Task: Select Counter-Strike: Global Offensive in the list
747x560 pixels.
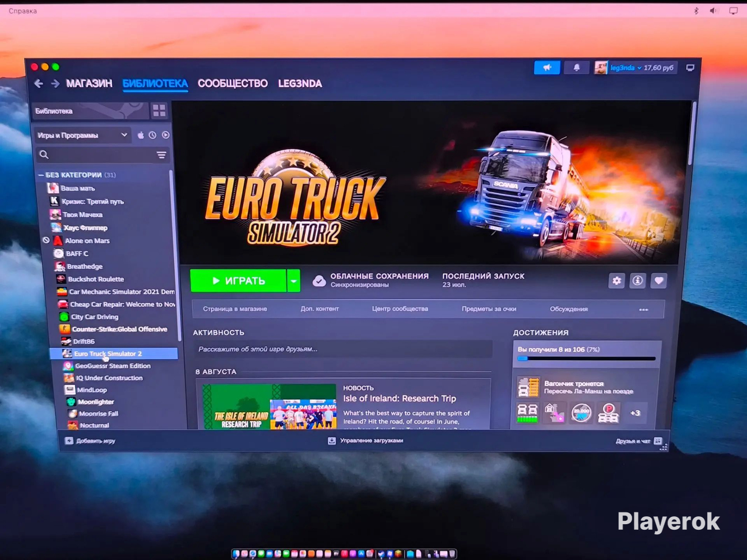Action: click(x=119, y=329)
